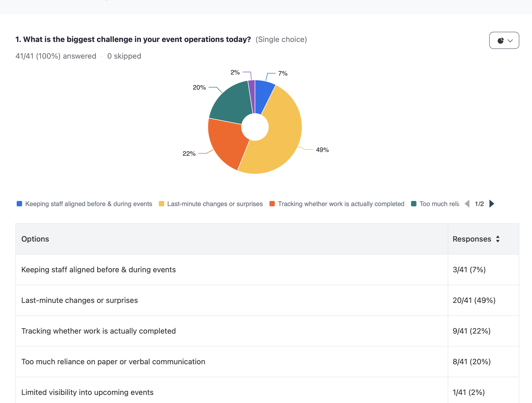Click the teal legend square for paper reliance
532x403 pixels.
[414, 204]
